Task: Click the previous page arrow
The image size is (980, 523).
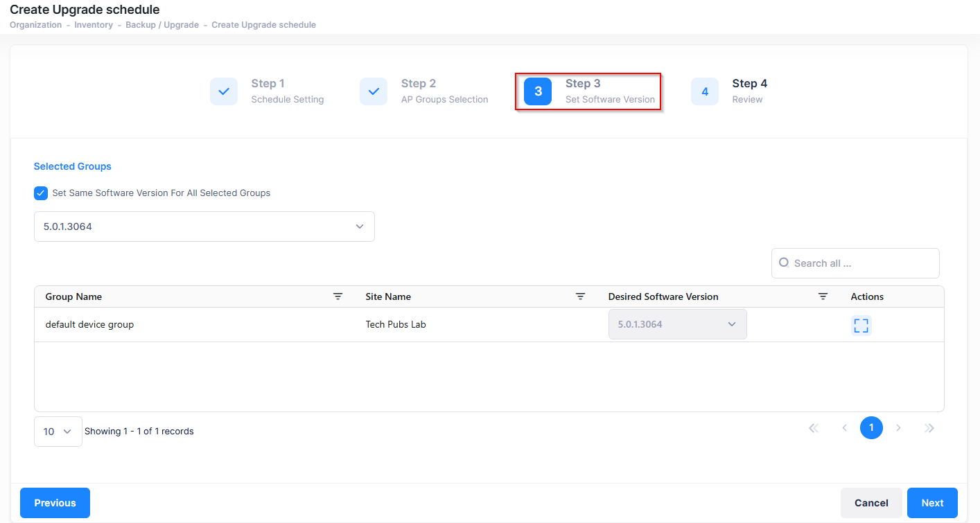Action: (x=844, y=428)
